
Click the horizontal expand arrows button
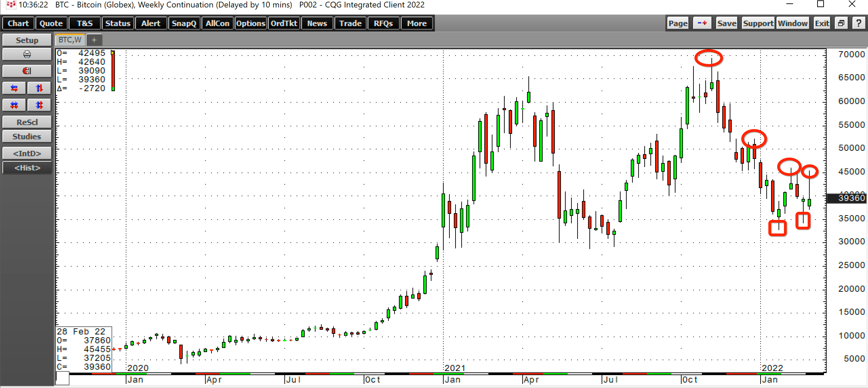click(x=14, y=88)
